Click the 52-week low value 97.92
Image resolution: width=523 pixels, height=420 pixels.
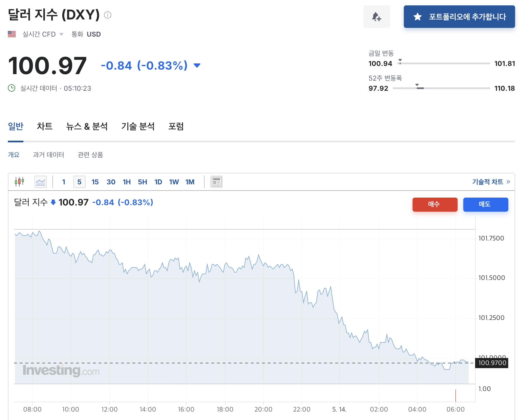click(x=378, y=88)
